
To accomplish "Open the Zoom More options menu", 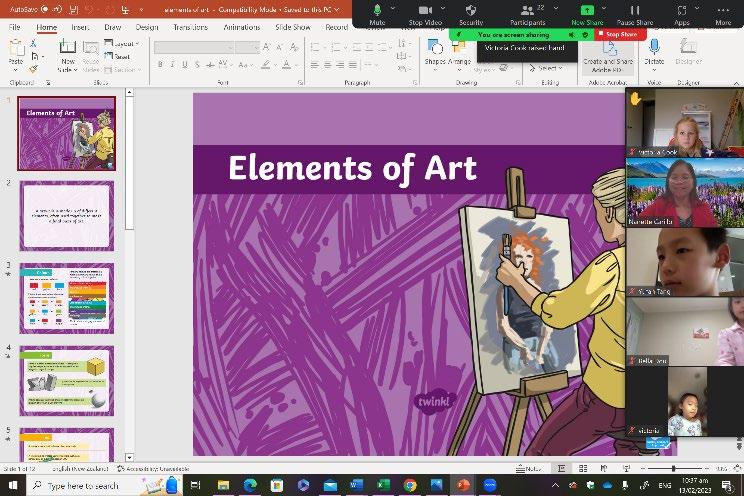I will [x=723, y=14].
